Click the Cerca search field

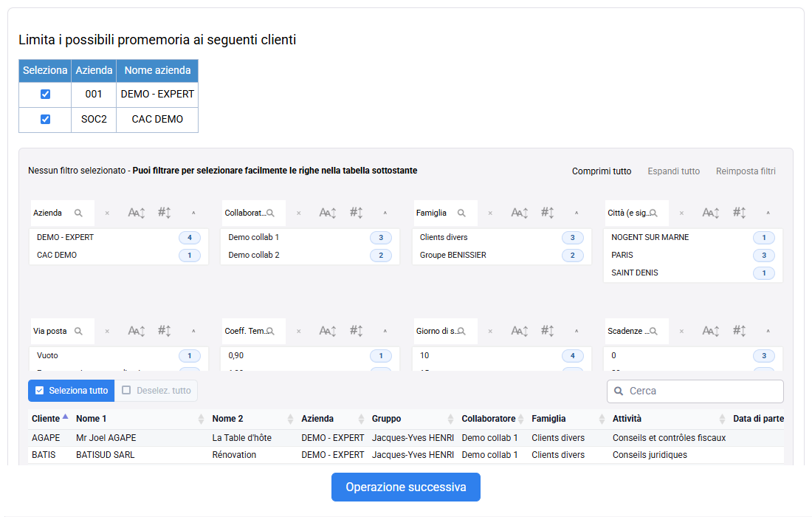(x=695, y=391)
